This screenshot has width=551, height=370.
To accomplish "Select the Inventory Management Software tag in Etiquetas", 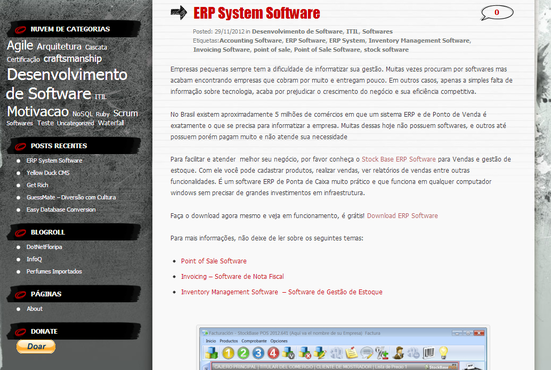I will coord(420,40).
